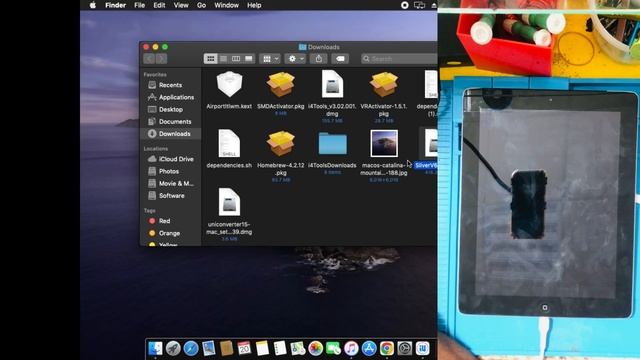This screenshot has width=640, height=360.
Task: Click the i4ToolsDownloads file name text
Action: coord(332,165)
